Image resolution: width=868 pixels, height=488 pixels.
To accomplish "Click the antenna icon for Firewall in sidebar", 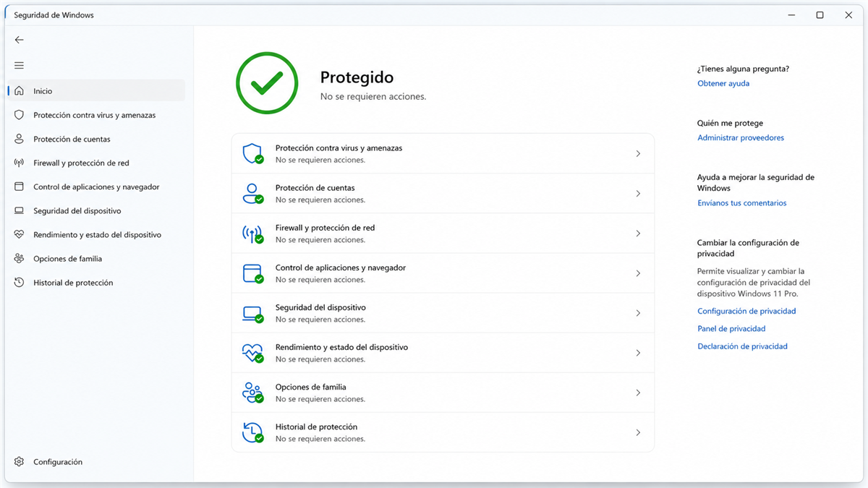I will pyautogui.click(x=20, y=163).
